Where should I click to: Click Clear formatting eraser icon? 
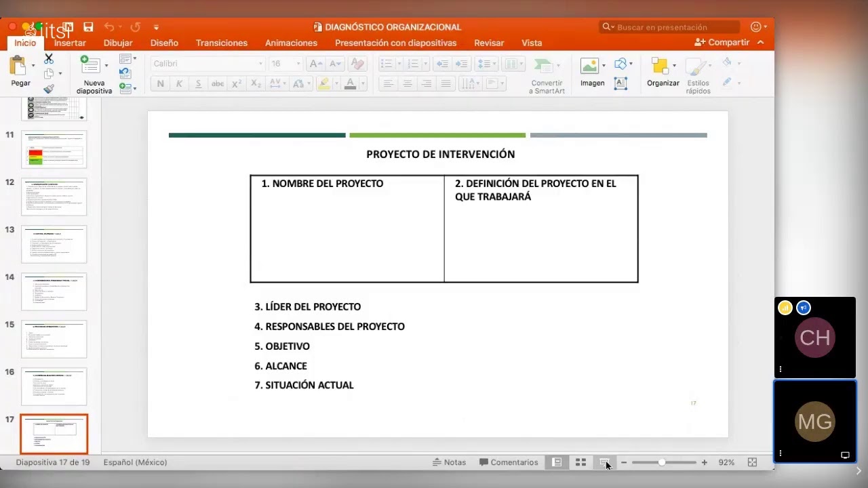pos(358,64)
